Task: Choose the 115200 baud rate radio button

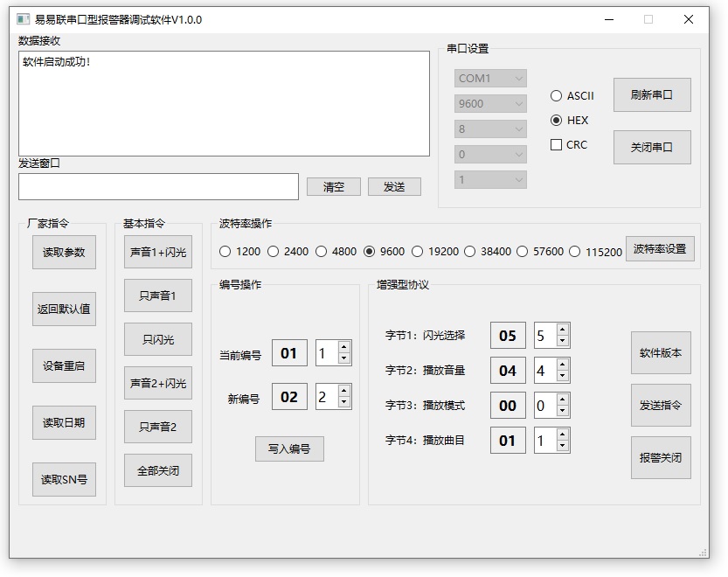Action: tap(575, 252)
